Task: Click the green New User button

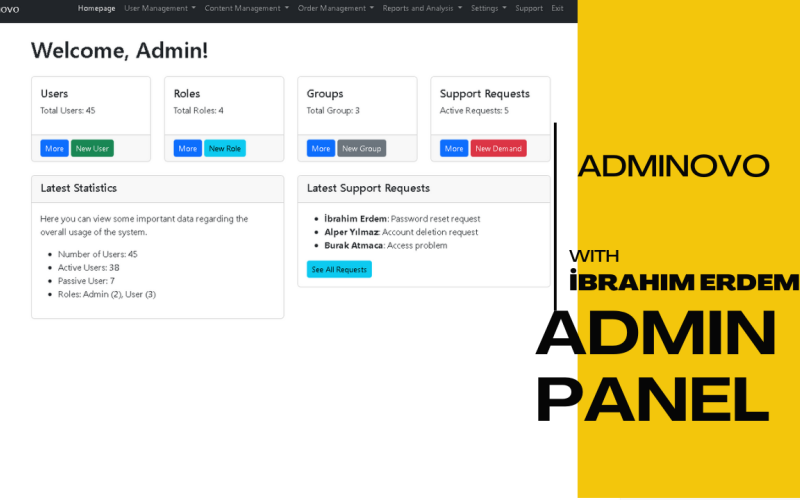Action: point(92,148)
